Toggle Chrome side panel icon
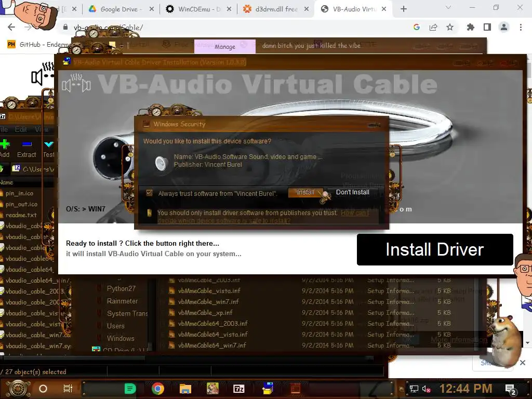The height and width of the screenshot is (399, 532). point(487,27)
